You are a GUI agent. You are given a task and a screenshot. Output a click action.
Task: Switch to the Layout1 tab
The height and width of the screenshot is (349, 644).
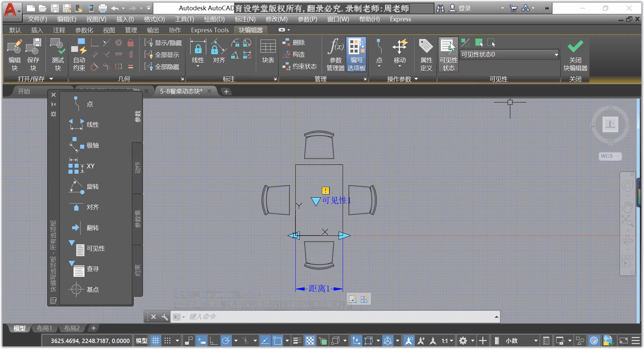(44, 328)
